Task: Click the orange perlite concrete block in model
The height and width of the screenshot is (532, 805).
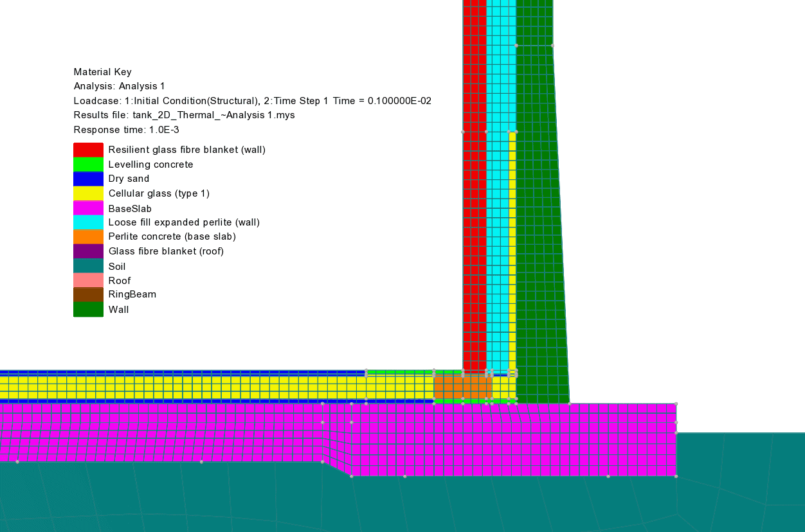Action: [462, 387]
